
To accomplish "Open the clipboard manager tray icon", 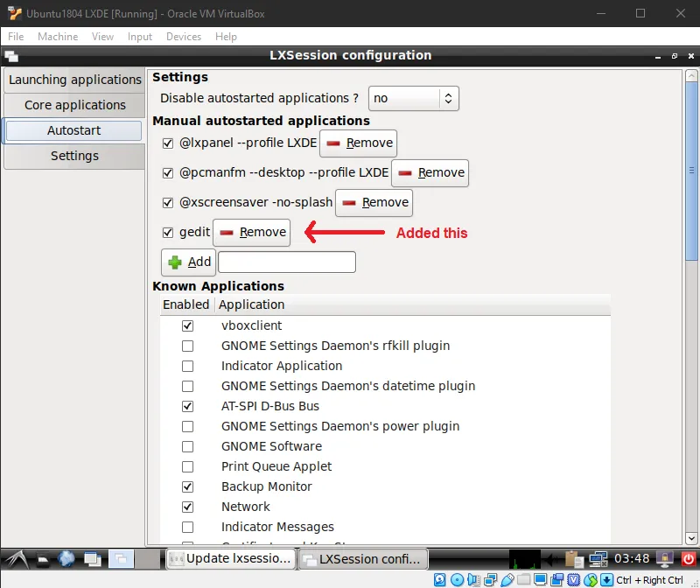I will [x=574, y=559].
